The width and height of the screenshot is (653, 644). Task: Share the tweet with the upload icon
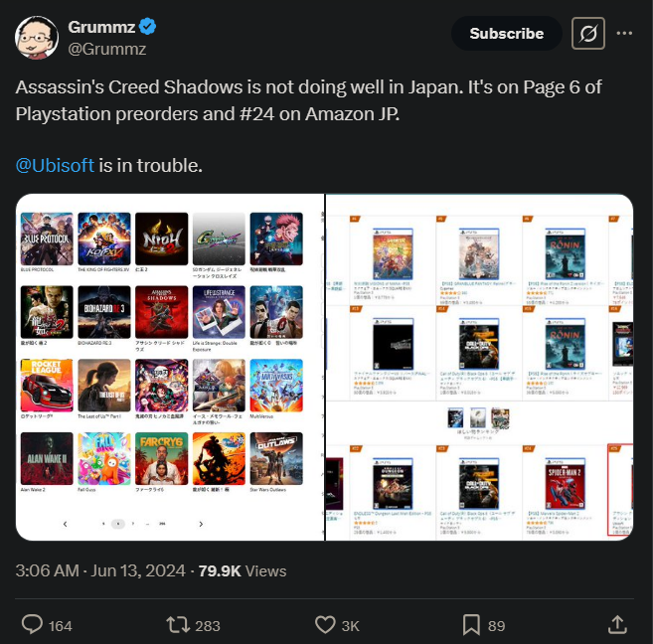click(x=617, y=625)
